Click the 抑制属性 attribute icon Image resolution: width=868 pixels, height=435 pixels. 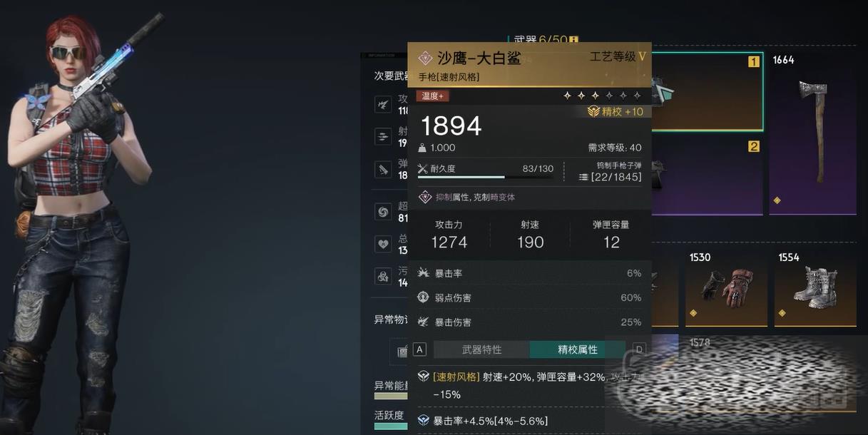[425, 197]
